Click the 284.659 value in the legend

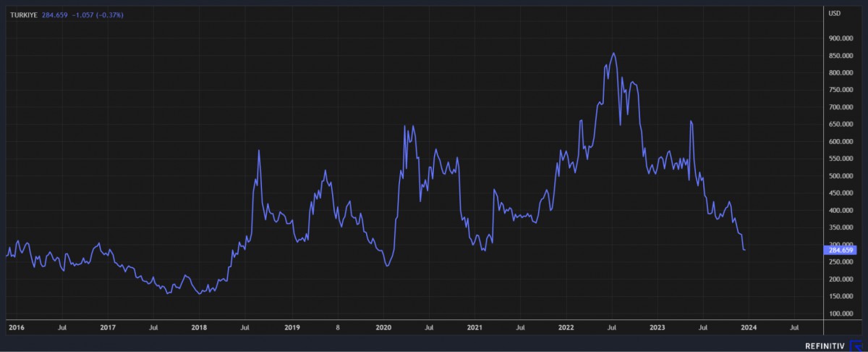[x=55, y=15]
